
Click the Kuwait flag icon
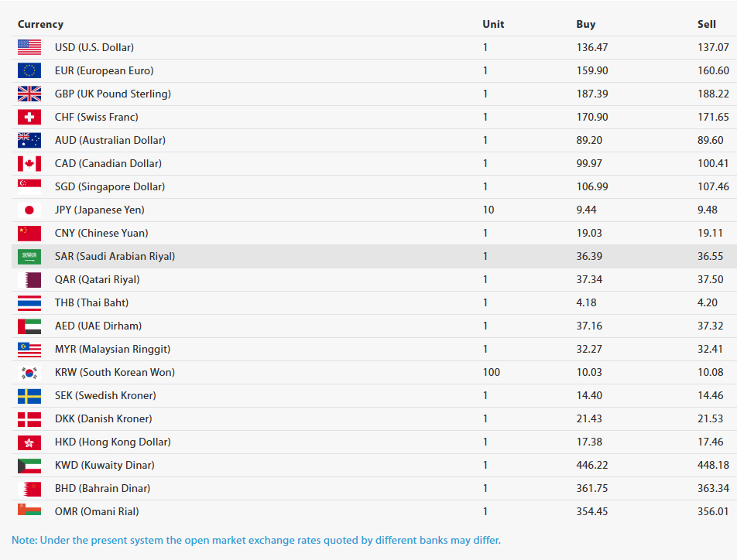(29, 465)
